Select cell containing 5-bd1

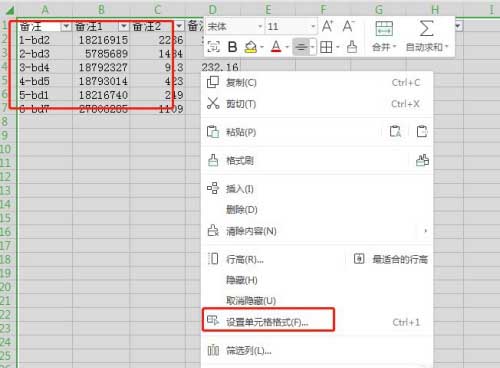pyautogui.click(x=45, y=95)
